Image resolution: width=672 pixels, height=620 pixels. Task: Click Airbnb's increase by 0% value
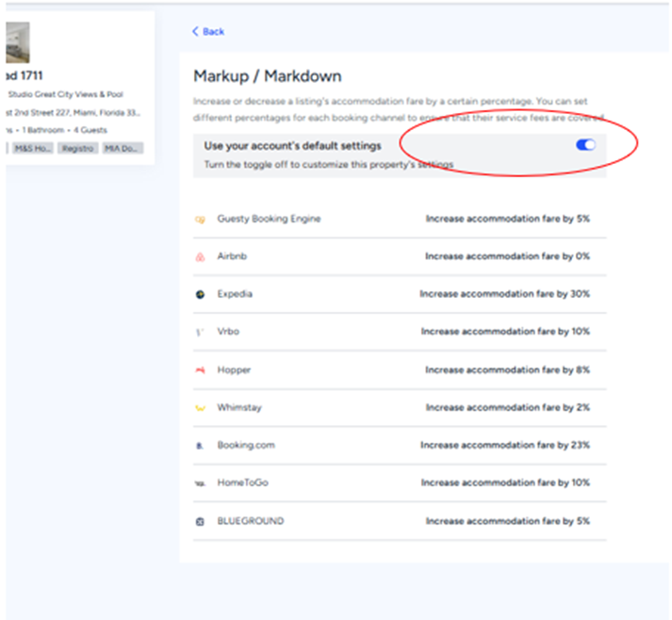pos(507,256)
